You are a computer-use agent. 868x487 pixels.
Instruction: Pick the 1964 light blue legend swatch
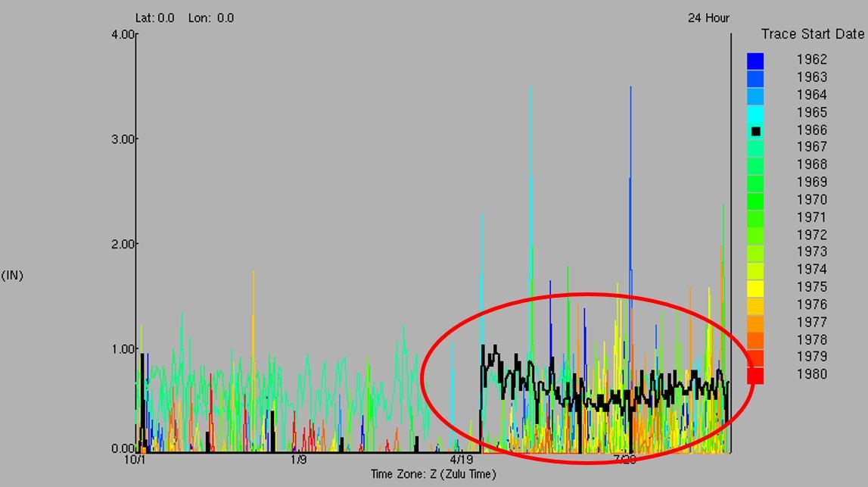[755, 96]
